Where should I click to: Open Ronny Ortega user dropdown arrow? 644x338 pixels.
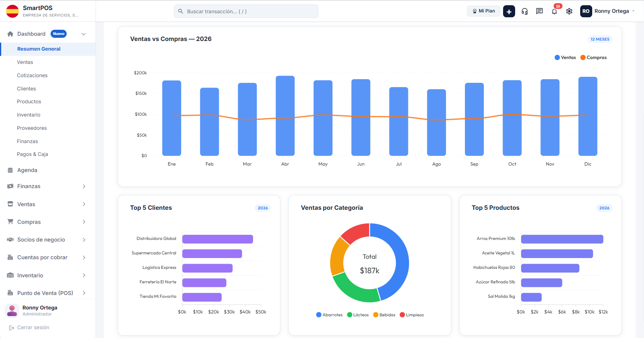[x=634, y=11]
